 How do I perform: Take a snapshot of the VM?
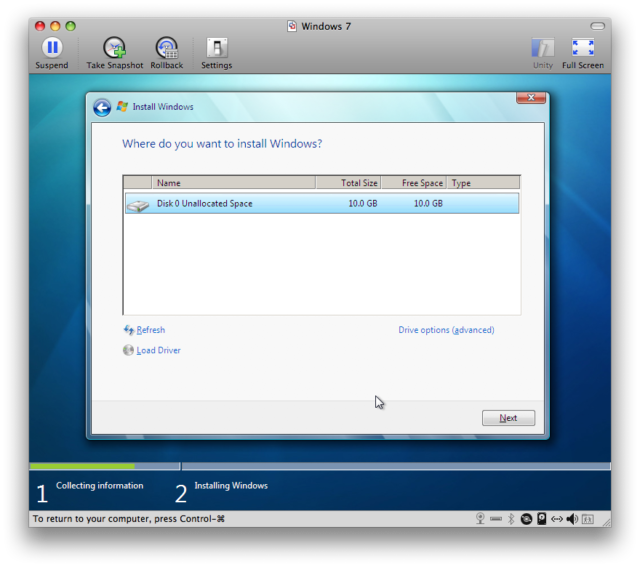[115, 53]
